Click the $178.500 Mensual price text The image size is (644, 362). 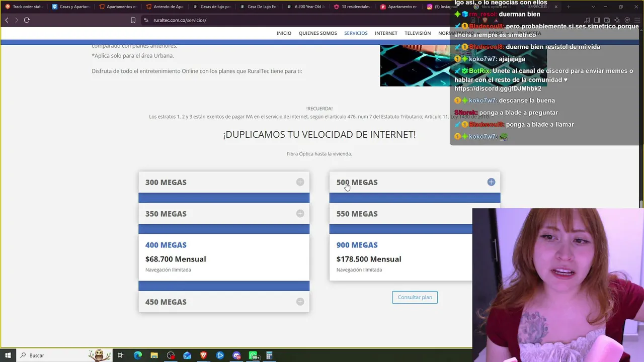pyautogui.click(x=369, y=259)
